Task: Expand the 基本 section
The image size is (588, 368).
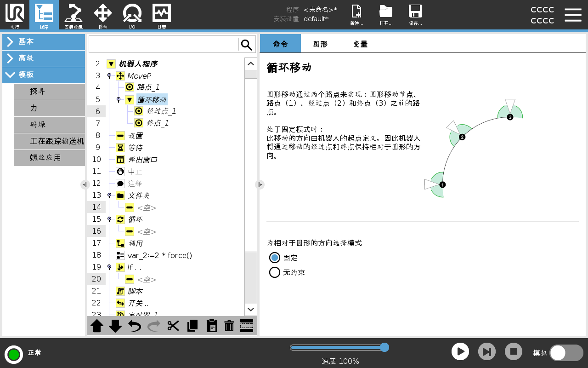Action: (44, 41)
